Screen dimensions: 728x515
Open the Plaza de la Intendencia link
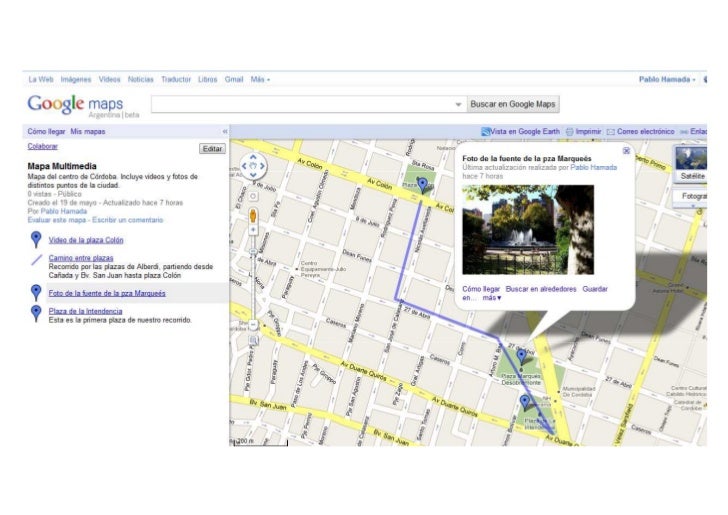click(85, 311)
